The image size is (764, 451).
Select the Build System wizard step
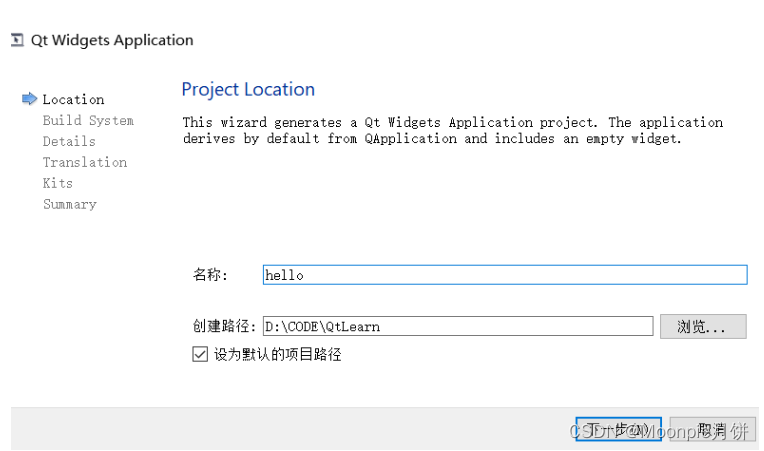click(x=88, y=120)
